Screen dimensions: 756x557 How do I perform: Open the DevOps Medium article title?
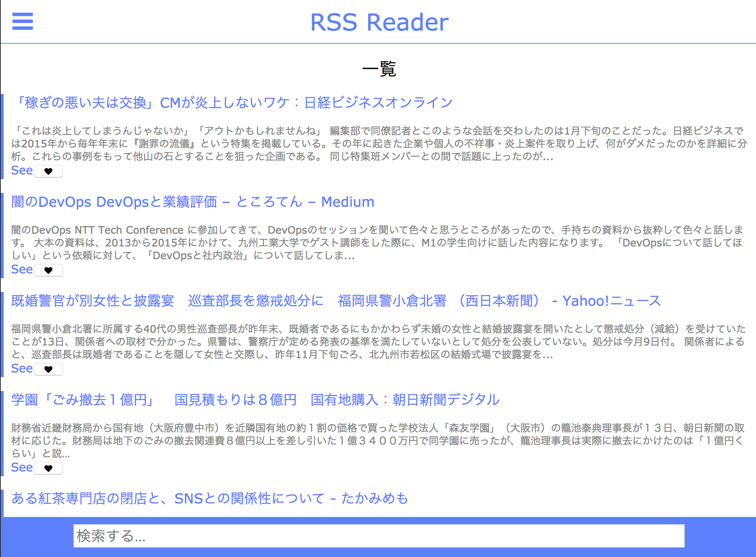[193, 202]
